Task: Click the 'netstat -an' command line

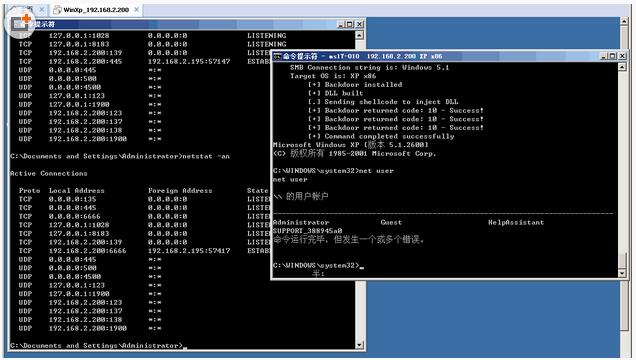Action: [x=120, y=156]
